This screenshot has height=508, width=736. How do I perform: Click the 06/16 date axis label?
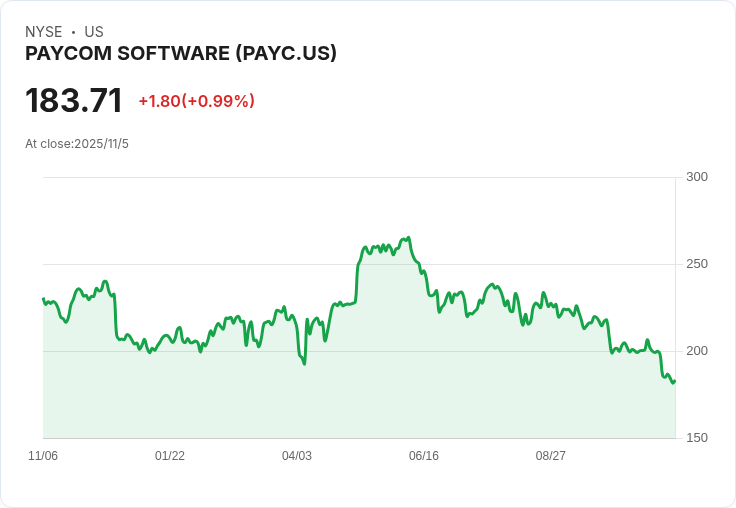(424, 456)
